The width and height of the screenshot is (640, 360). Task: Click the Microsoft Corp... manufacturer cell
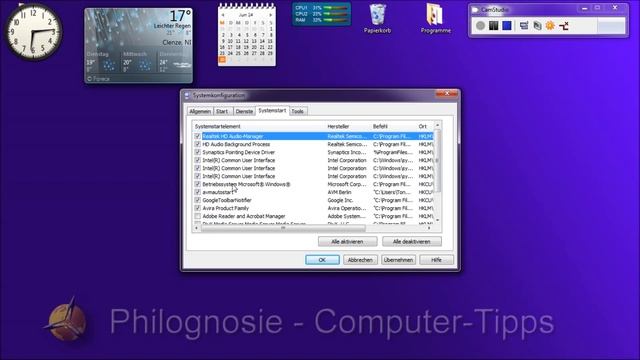[x=347, y=184]
